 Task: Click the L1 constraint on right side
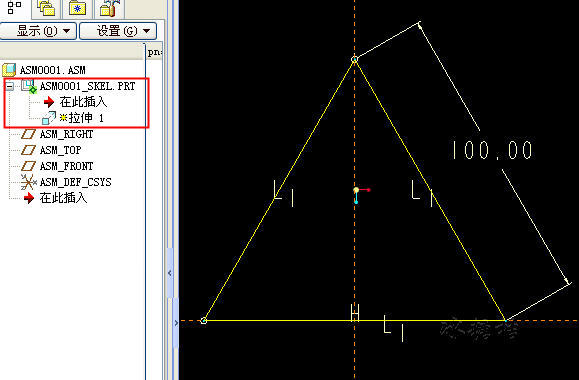(422, 194)
